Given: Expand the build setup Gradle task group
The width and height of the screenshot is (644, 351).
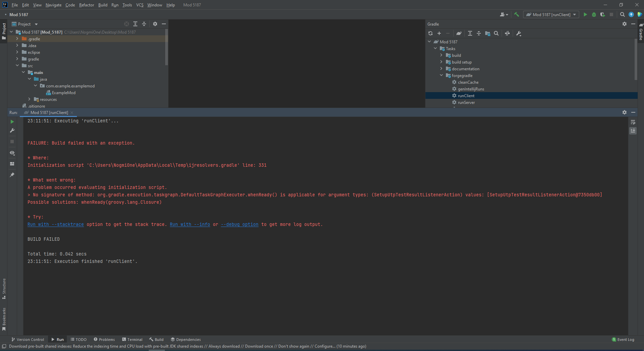Looking at the screenshot, I should click(441, 62).
